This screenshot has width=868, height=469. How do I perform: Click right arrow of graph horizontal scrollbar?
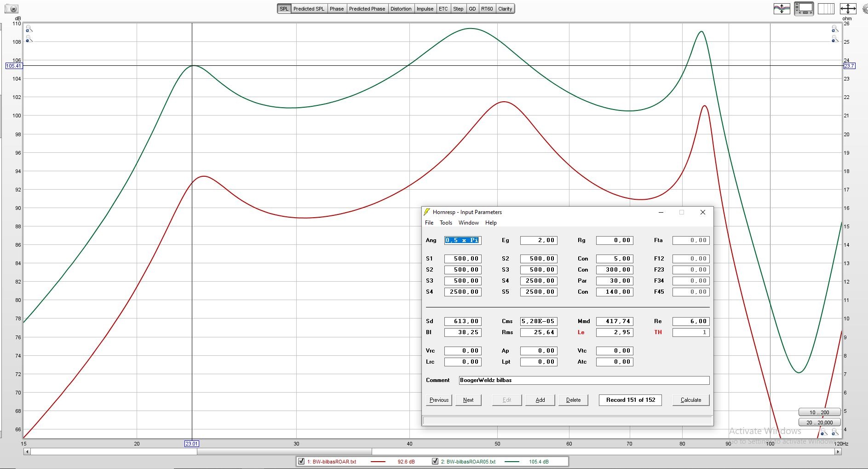tap(838, 452)
